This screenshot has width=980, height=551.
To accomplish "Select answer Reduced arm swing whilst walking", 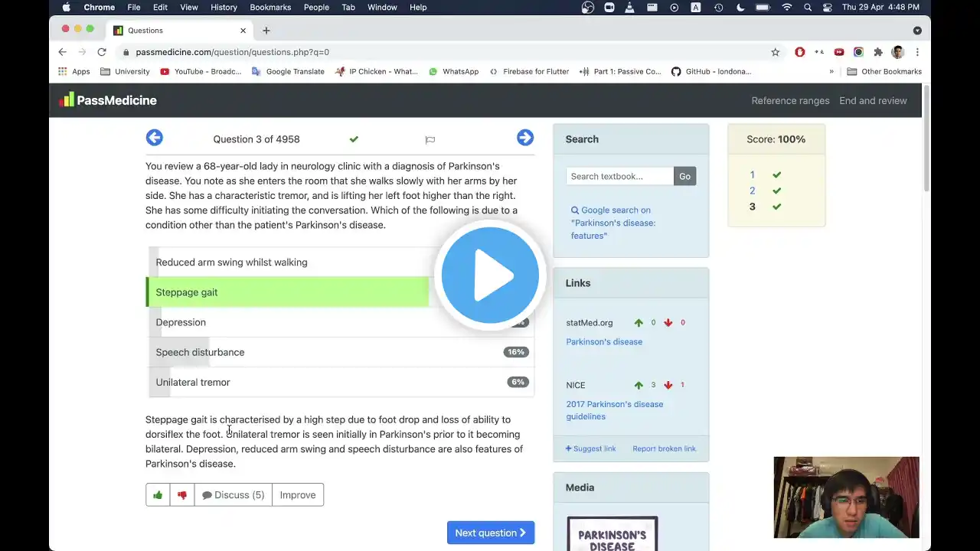I will point(340,262).
